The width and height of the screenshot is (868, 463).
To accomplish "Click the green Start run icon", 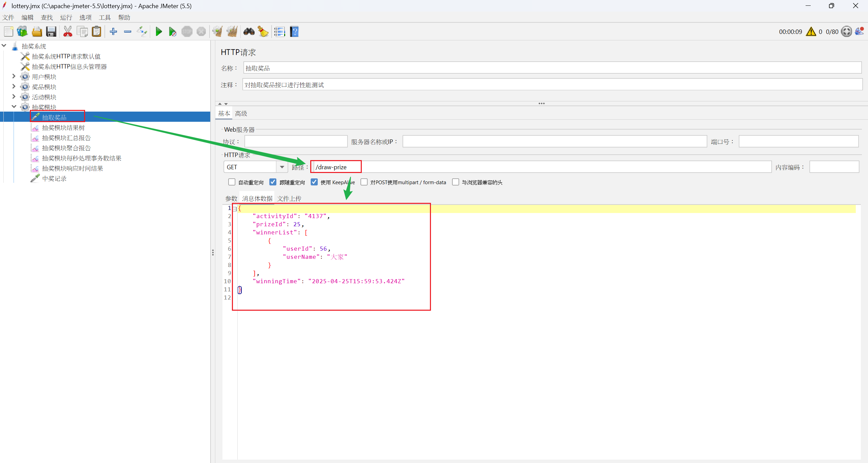I will coord(158,32).
